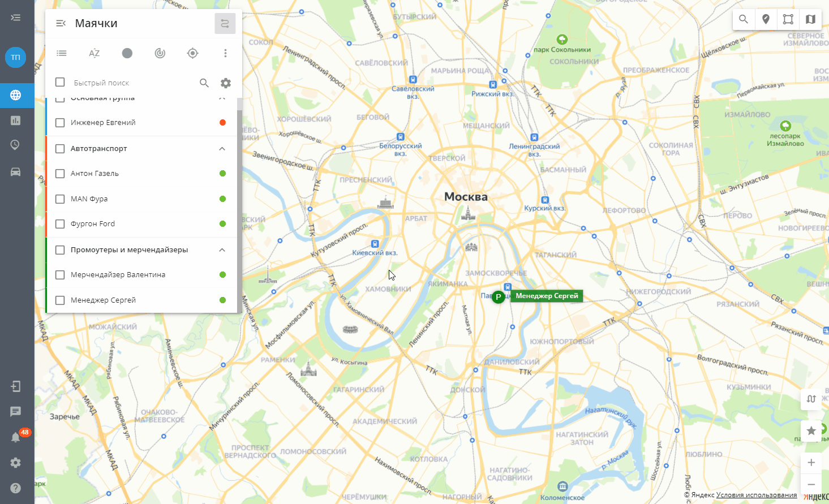Click the red status dot of Инженер Евгений

222,123
